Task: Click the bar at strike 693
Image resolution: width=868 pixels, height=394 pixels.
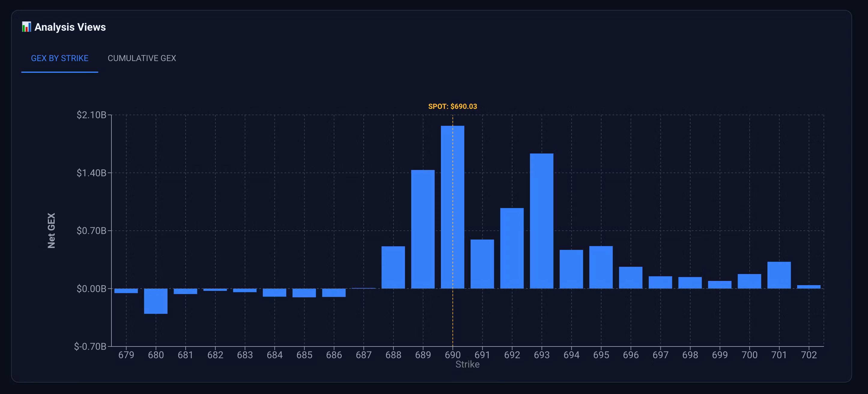Action: 542,221
